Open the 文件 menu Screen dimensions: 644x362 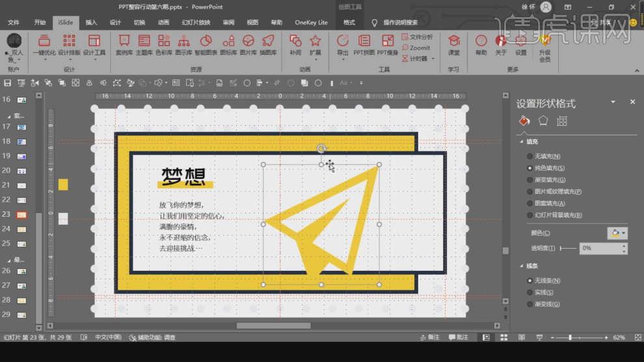click(x=14, y=22)
